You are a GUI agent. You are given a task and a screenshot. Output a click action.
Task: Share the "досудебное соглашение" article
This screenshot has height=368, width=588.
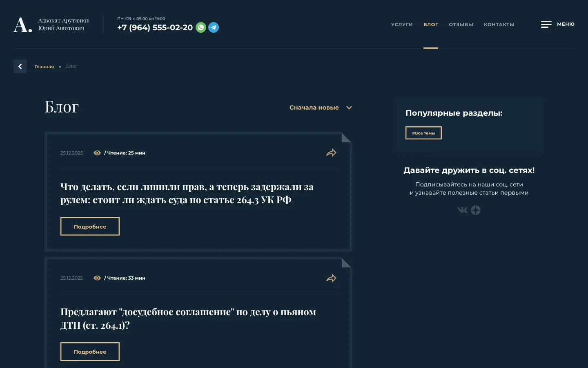click(331, 278)
